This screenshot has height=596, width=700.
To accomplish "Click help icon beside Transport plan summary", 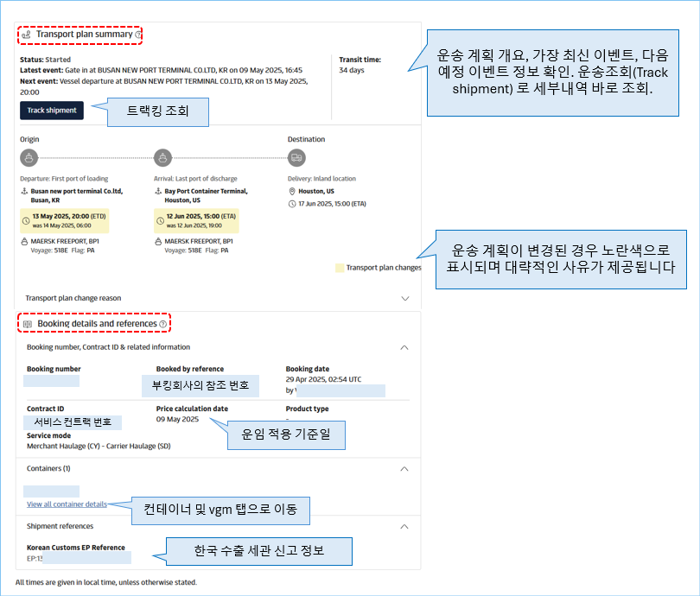I will pyautogui.click(x=138, y=35).
